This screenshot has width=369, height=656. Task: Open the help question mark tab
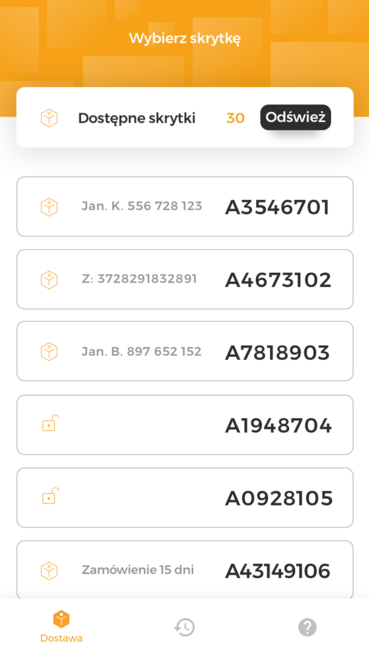307,627
